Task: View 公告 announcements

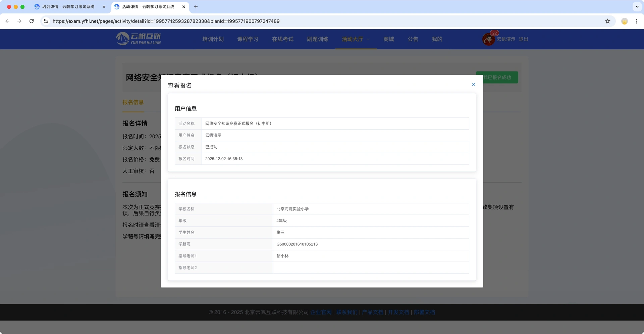Action: 413,39
